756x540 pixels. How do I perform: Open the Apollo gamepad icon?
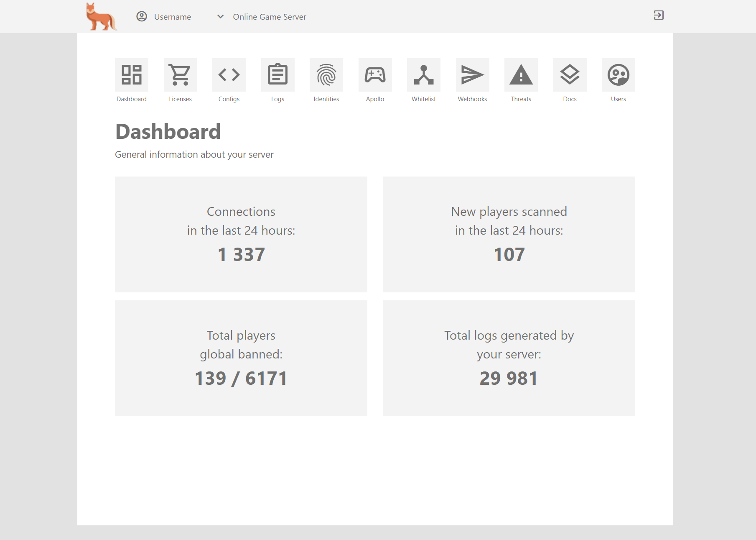pos(375,75)
